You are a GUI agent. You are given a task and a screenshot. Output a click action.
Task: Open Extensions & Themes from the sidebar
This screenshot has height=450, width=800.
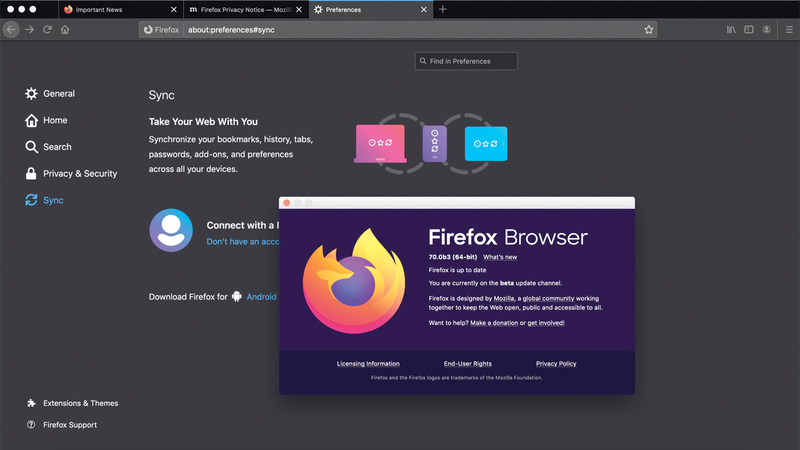80,403
